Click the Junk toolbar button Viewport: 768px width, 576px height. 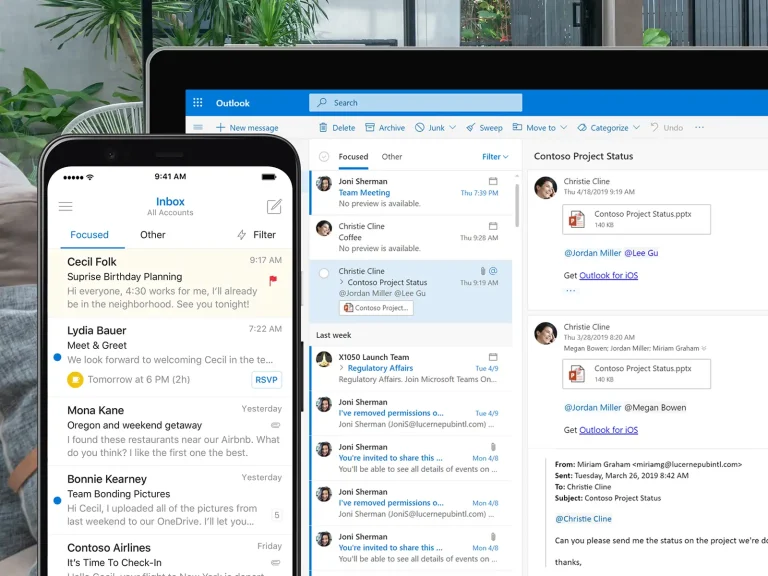coord(430,128)
